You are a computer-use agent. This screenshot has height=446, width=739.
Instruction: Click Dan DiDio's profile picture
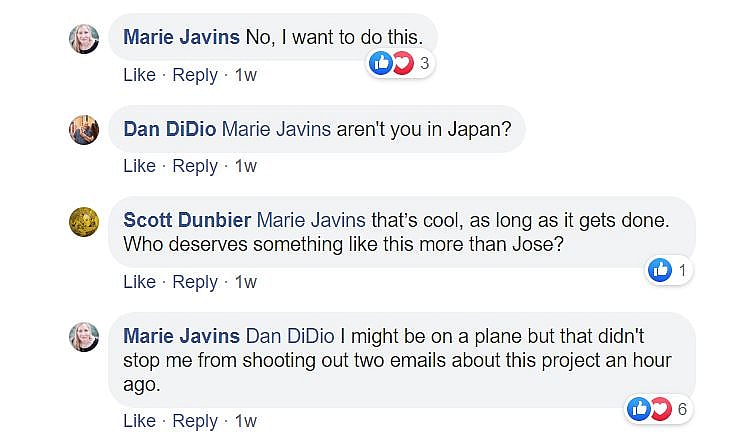point(83,130)
